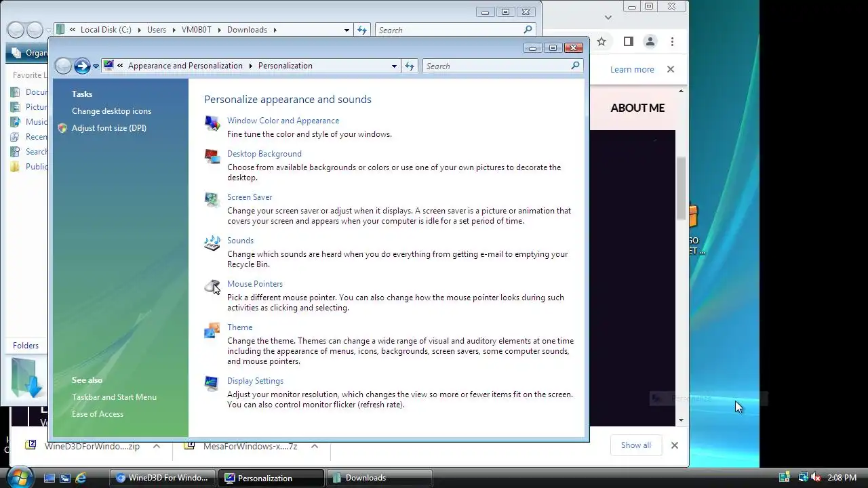This screenshot has height=488, width=868.
Task: Open the Windows Start orb
Action: 19,476
